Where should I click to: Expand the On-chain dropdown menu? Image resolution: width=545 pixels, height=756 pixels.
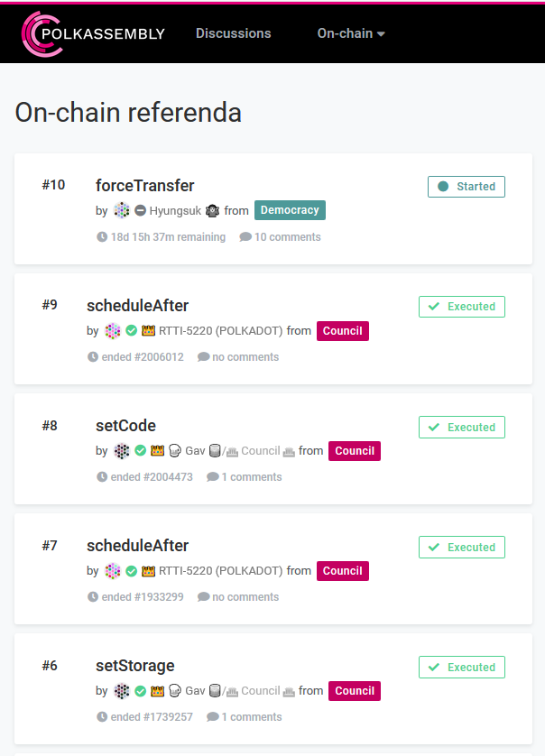(351, 33)
